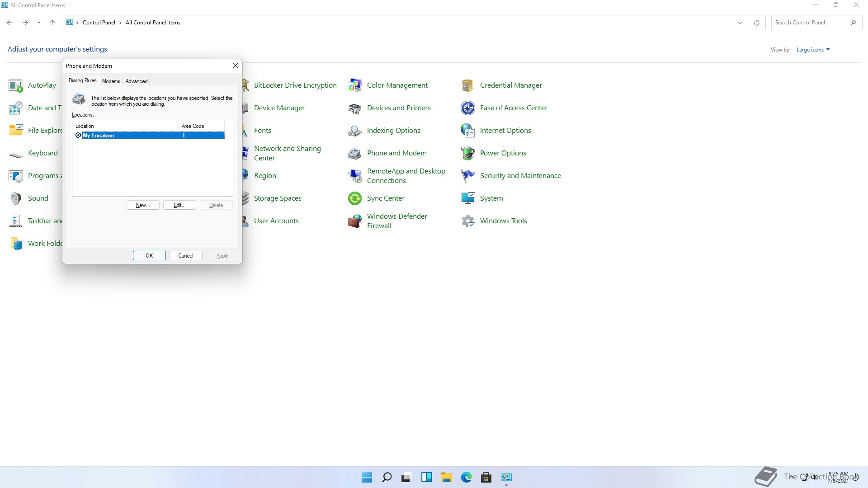Open the Windows Tools gear icon

point(468,221)
